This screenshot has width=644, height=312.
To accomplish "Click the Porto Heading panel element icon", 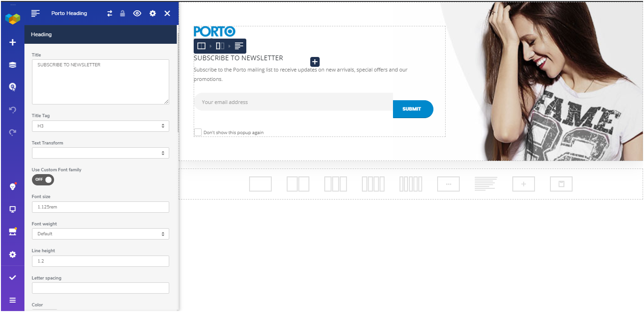I will pos(35,13).
